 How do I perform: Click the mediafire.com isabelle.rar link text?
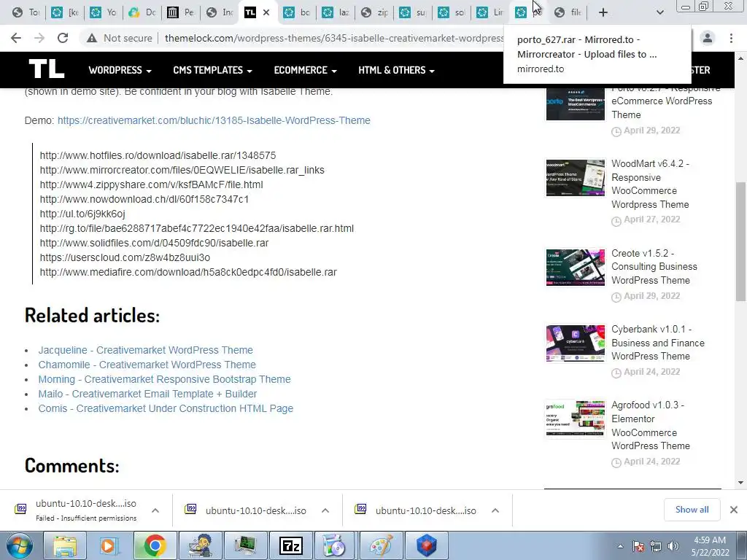coord(188,272)
